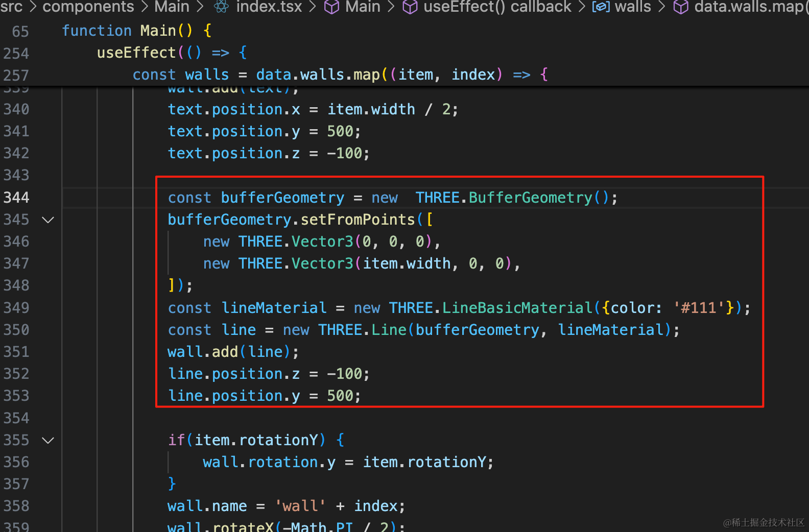Click the variable icon before walls breadcrumb

(x=601, y=7)
